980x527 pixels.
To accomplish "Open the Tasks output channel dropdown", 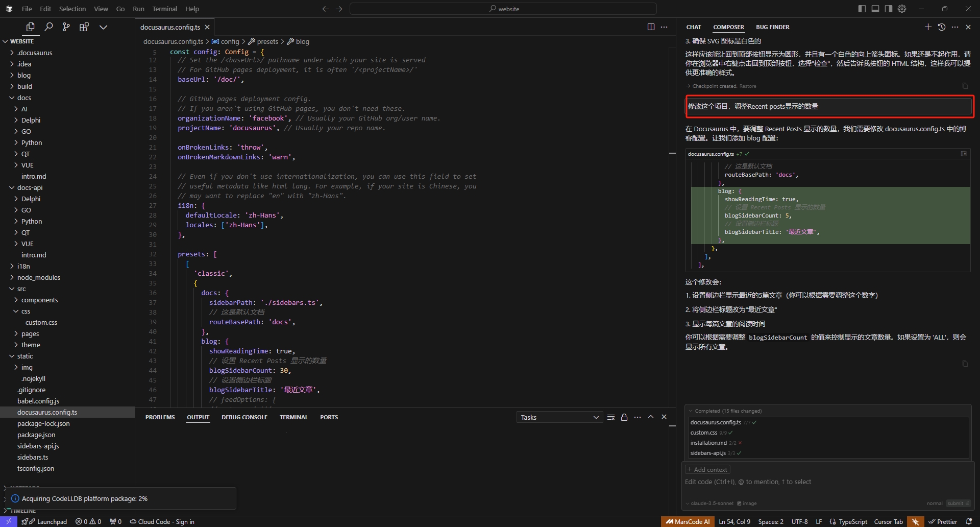I will click(559, 417).
